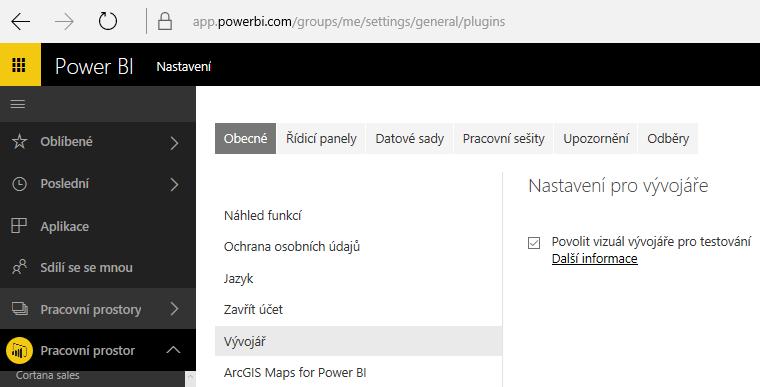Open the Pracovní sešity tab

pos(504,139)
